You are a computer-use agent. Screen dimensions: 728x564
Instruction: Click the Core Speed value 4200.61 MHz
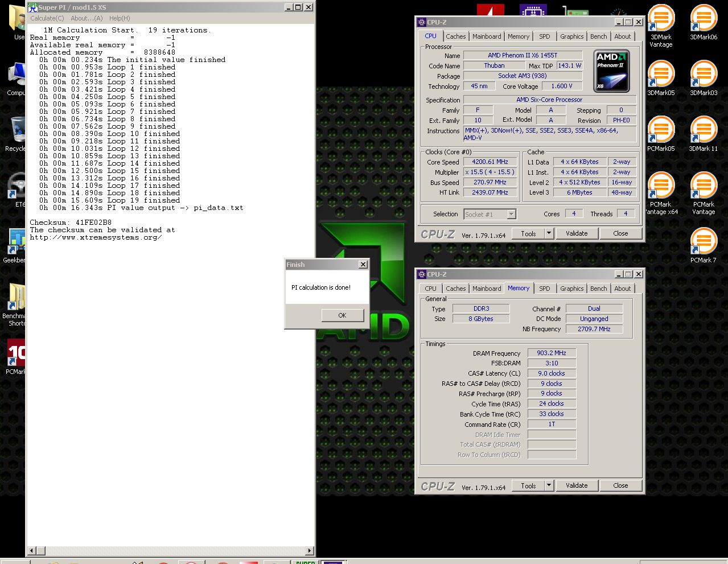490,162
